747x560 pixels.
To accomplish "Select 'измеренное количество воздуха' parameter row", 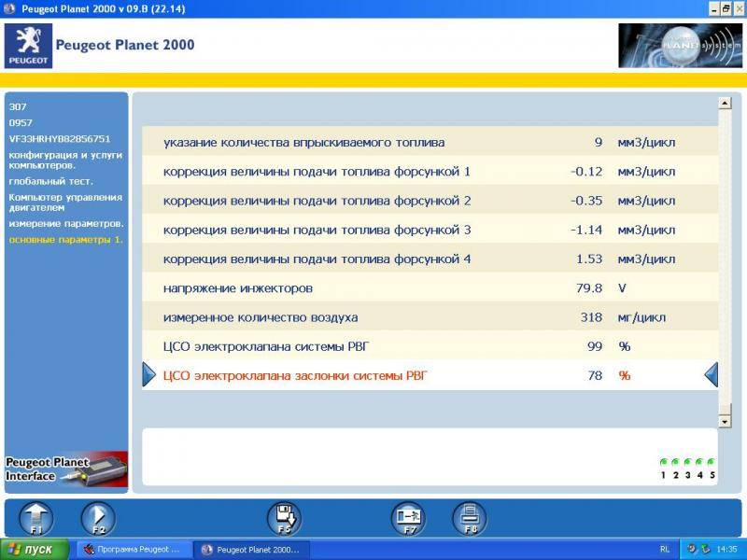I will [430, 317].
